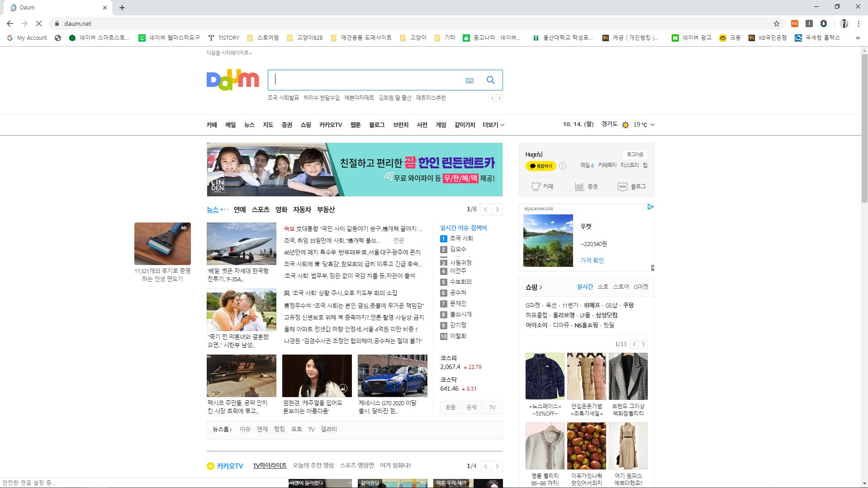Open the 웹툰 menu item

tap(356, 125)
